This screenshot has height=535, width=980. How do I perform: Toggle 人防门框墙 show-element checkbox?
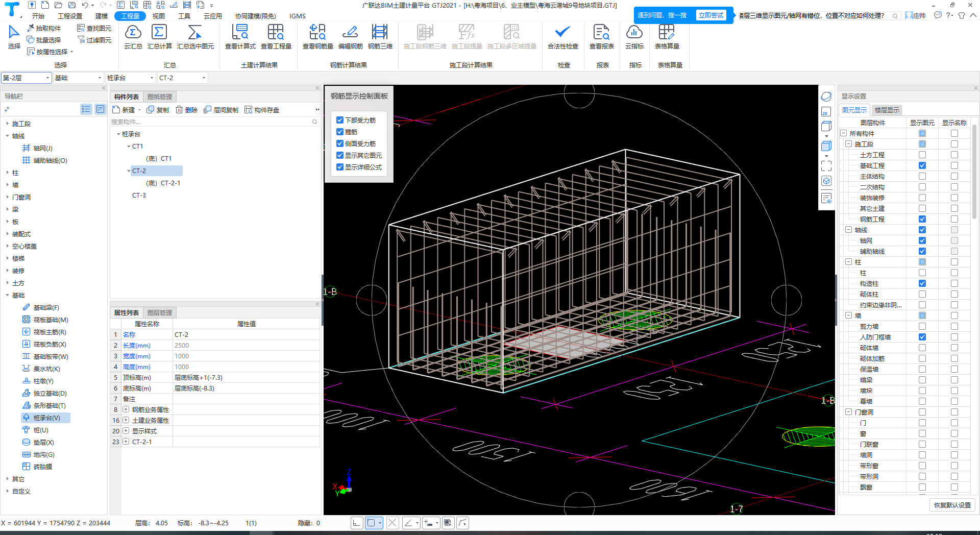click(922, 337)
